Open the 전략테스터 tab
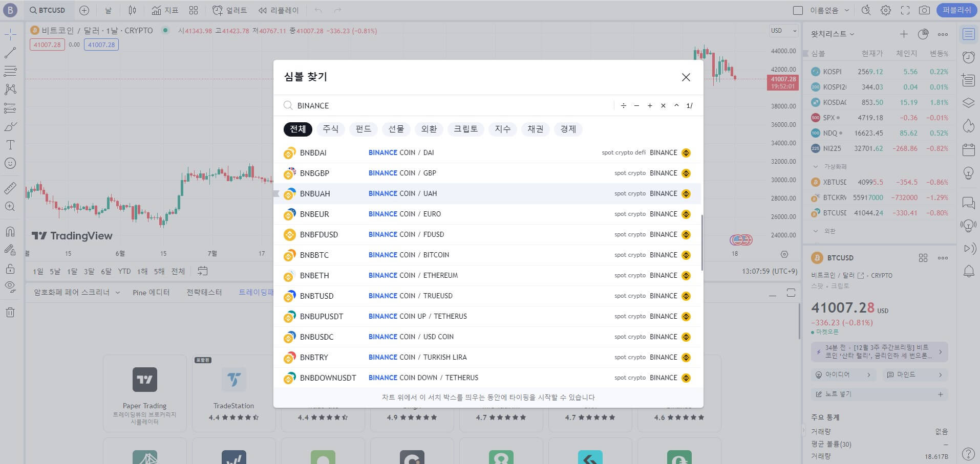980x464 pixels. tap(204, 292)
